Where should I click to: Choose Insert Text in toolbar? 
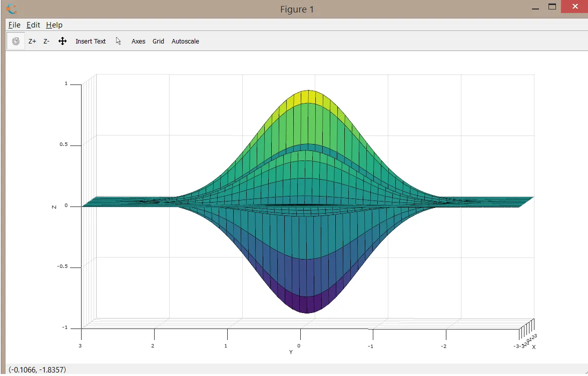click(x=91, y=41)
